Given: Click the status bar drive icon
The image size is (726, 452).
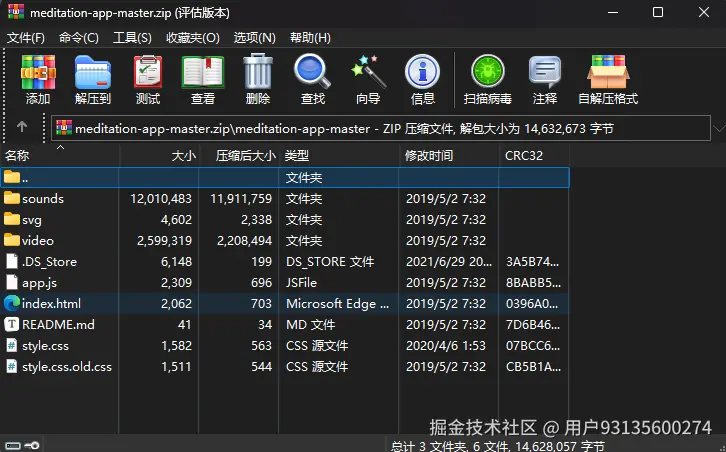Looking at the screenshot, I should 13,446.
